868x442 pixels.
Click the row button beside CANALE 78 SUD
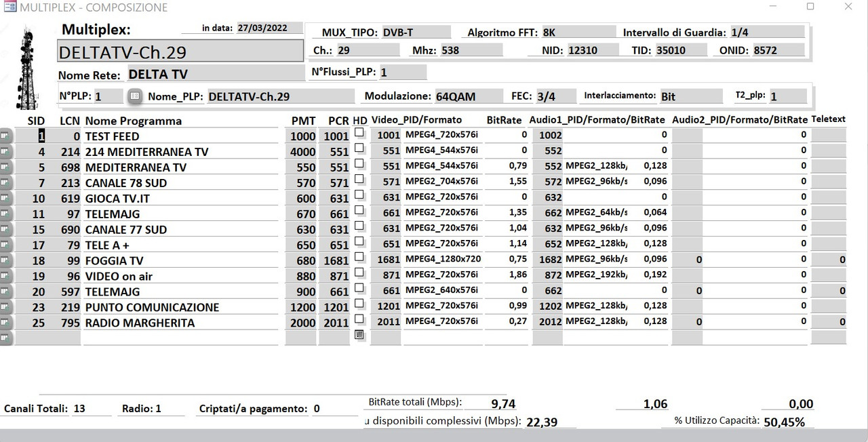coord(6,182)
